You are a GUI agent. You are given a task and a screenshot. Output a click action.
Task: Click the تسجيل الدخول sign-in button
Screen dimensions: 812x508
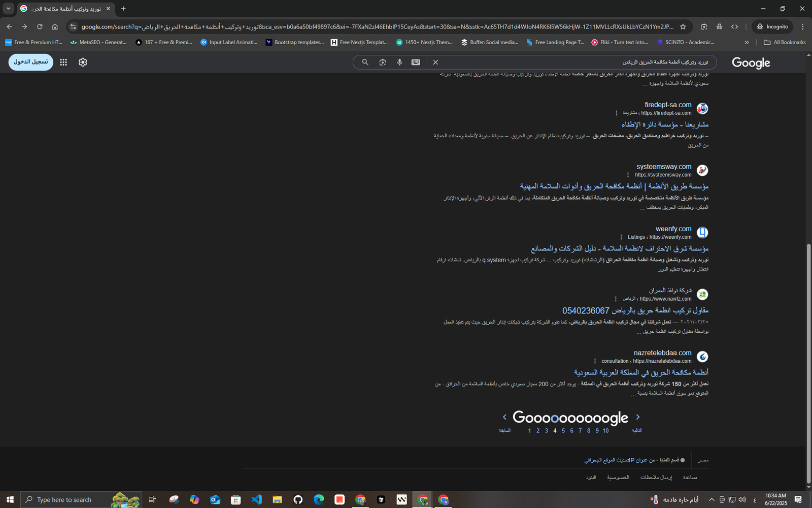(30, 62)
